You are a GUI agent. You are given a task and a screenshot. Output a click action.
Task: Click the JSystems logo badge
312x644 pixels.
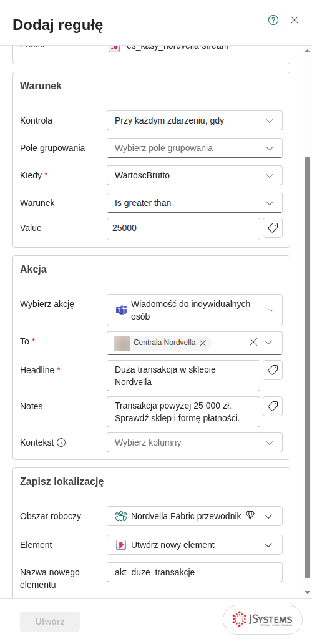[263, 620]
